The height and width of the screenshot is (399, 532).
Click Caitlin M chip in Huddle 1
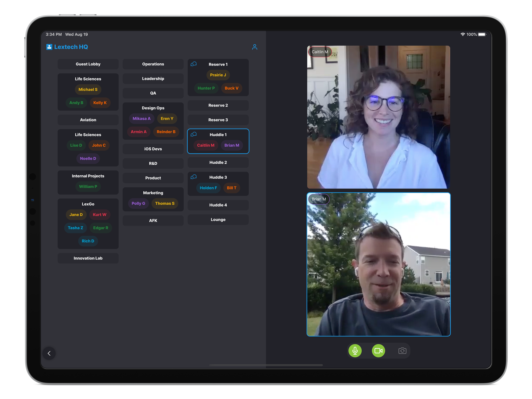pyautogui.click(x=206, y=145)
